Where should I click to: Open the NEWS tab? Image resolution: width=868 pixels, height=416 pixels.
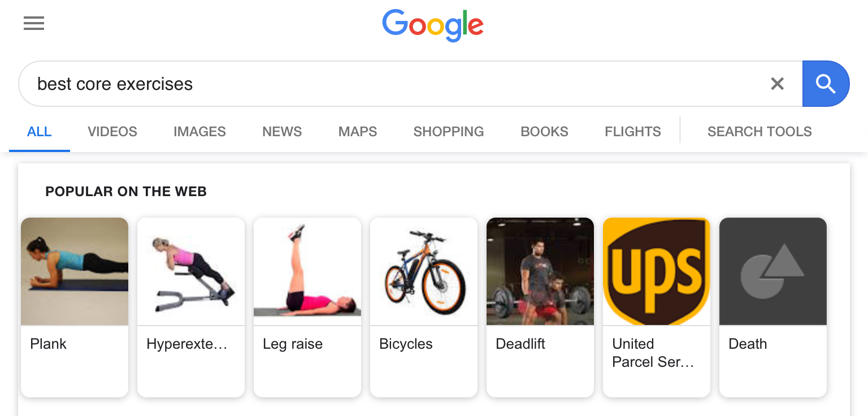(x=282, y=132)
